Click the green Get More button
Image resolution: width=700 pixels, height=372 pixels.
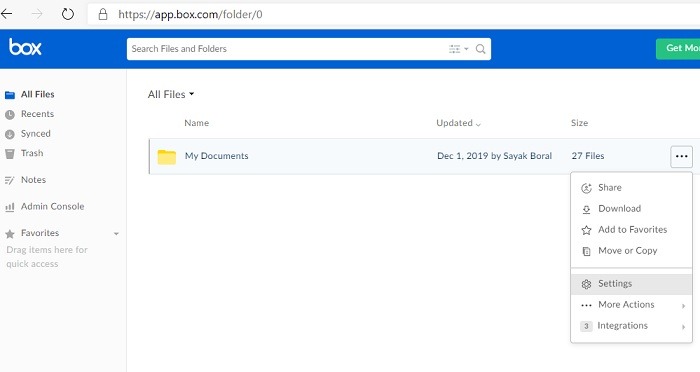(x=678, y=48)
